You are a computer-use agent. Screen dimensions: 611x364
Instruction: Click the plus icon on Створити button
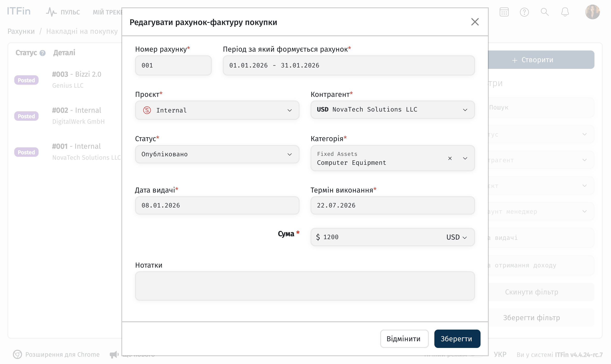[515, 60]
